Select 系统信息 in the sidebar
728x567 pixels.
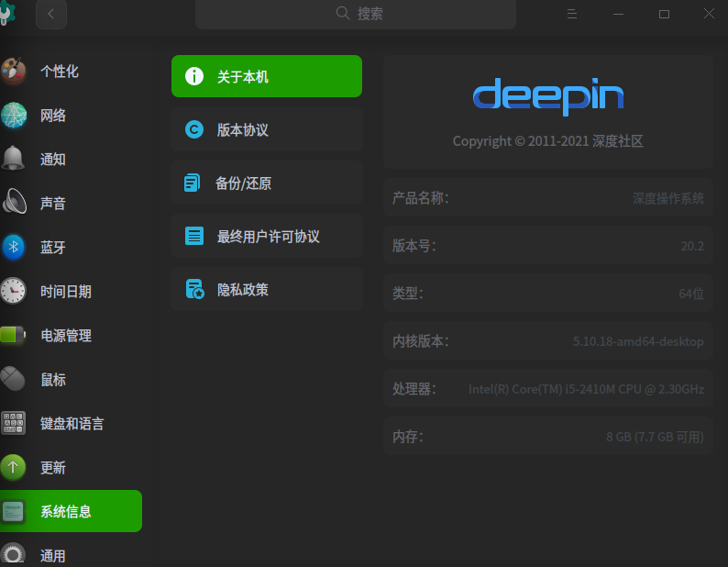[71, 511]
